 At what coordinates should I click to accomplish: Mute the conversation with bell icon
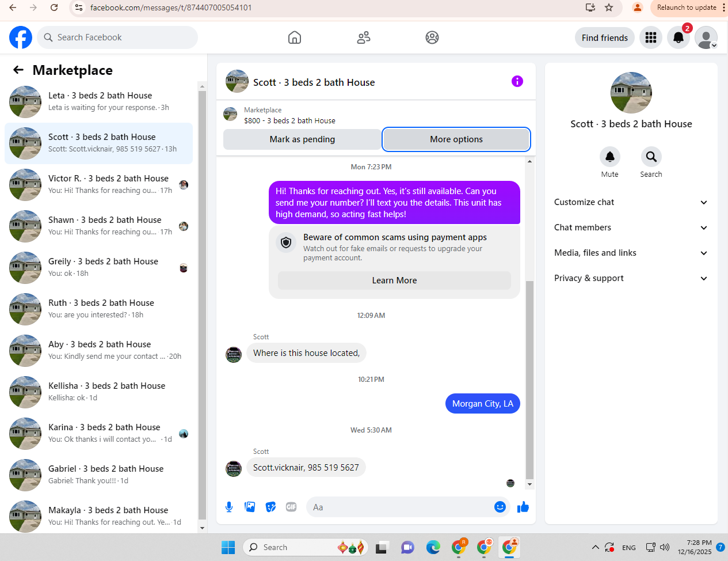pos(610,156)
